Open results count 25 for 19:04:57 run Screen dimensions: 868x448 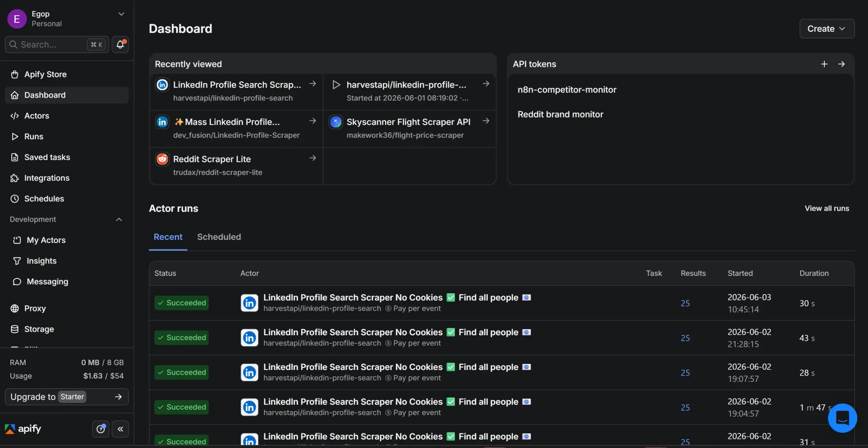coord(685,407)
